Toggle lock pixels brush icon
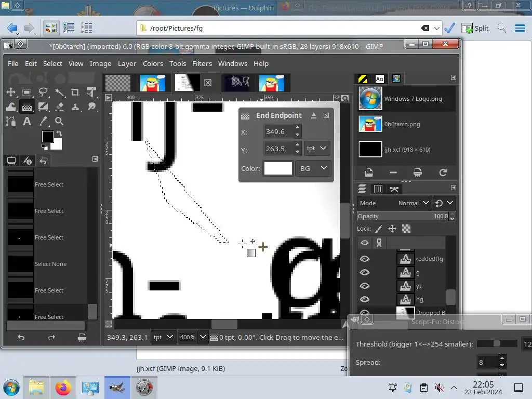 point(379,229)
